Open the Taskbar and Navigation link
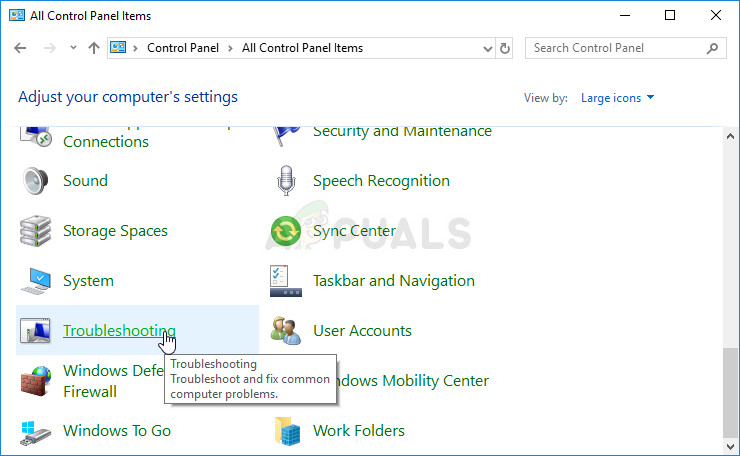Image resolution: width=740 pixels, height=456 pixels. pyautogui.click(x=394, y=281)
